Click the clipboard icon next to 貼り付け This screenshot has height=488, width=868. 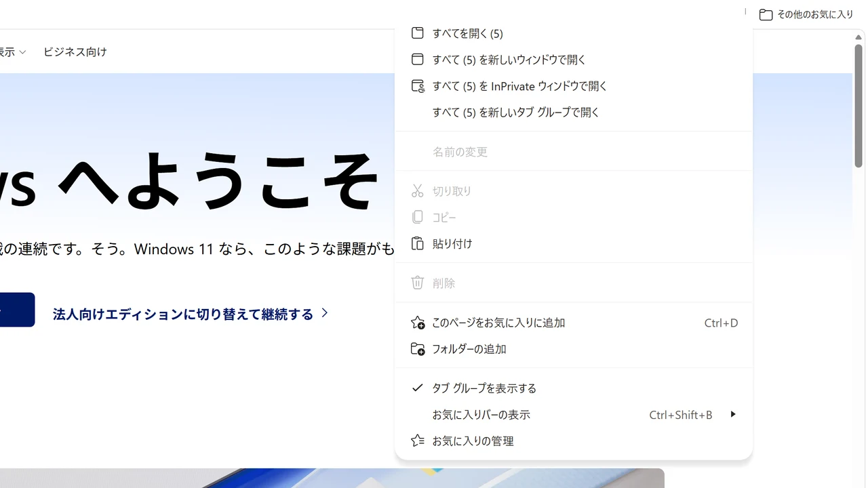pos(418,243)
